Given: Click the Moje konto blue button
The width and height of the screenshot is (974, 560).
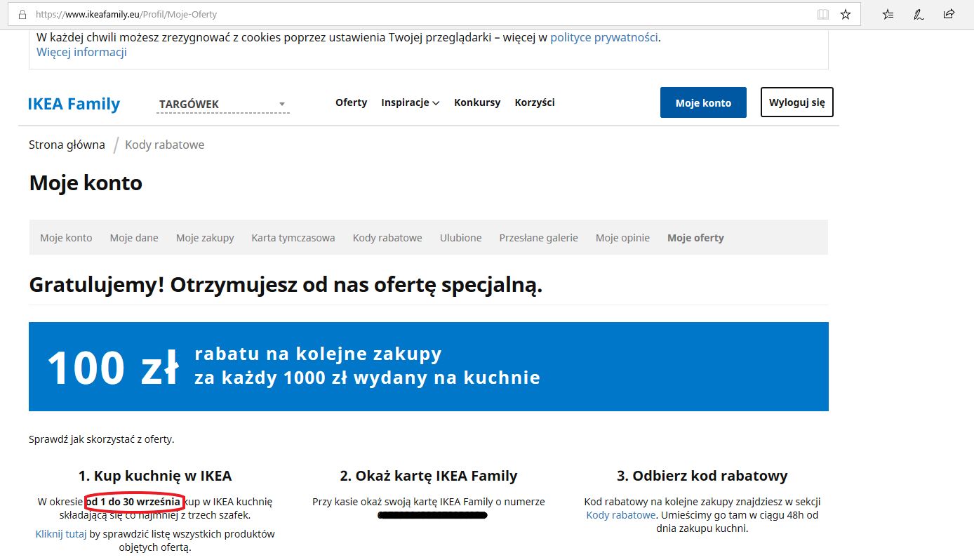Looking at the screenshot, I should point(703,102).
